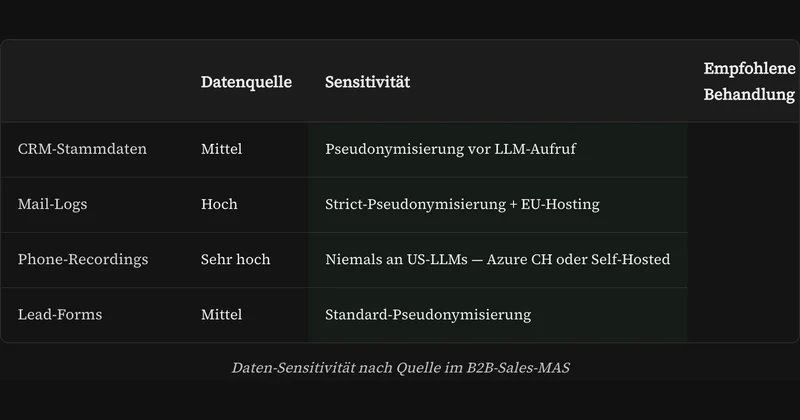The height and width of the screenshot is (420, 800).
Task: Click the Hoch sensitivity cell
Action: [x=219, y=204]
